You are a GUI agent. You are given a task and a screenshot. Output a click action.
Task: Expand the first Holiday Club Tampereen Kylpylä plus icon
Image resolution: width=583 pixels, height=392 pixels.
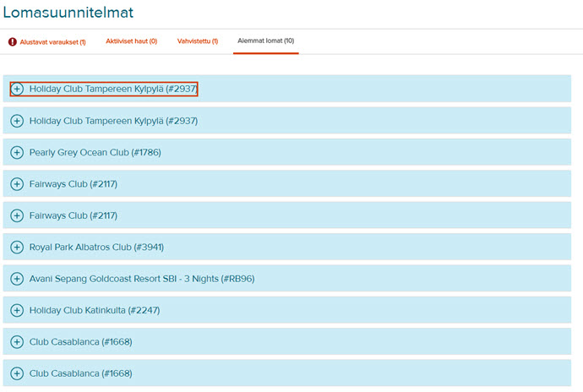17,89
